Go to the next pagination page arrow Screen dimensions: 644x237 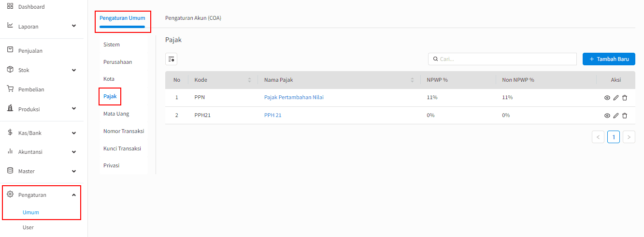[629, 137]
